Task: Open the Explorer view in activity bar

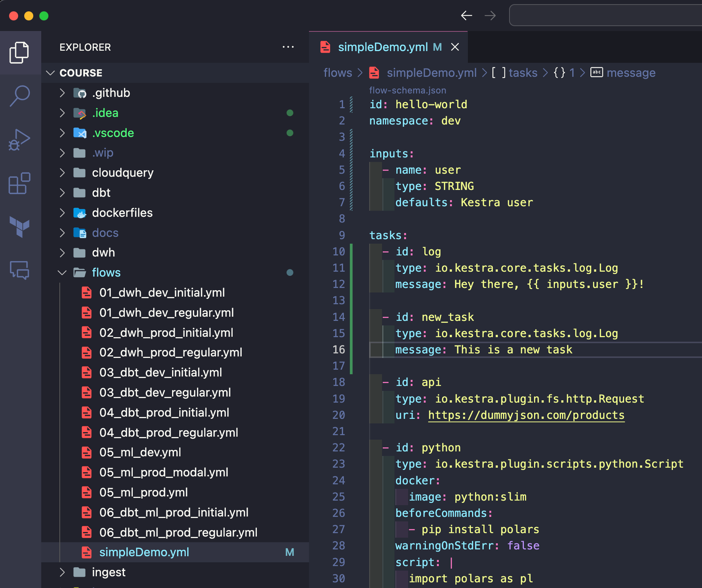Action: (19, 53)
